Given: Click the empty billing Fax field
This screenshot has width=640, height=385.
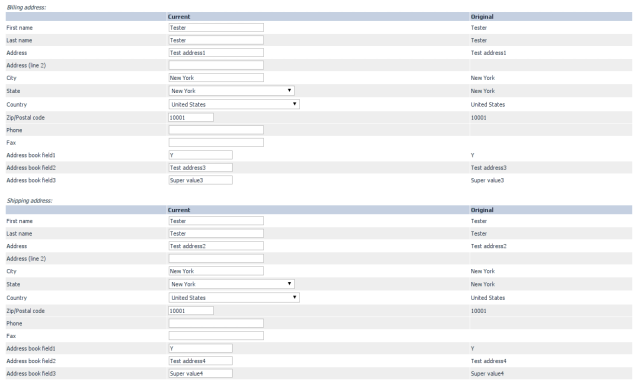Looking at the screenshot, I should [216, 142].
